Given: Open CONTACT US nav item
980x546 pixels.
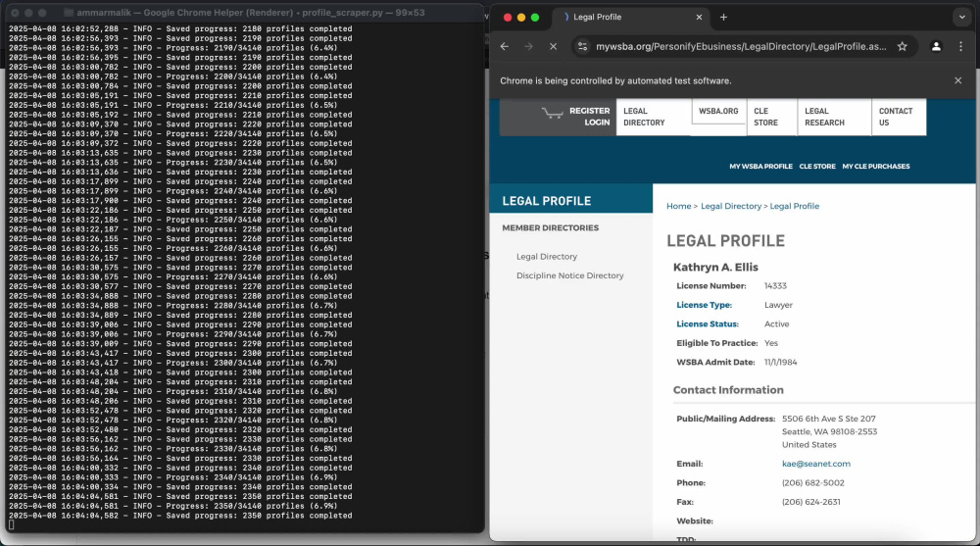Looking at the screenshot, I should point(899,117).
